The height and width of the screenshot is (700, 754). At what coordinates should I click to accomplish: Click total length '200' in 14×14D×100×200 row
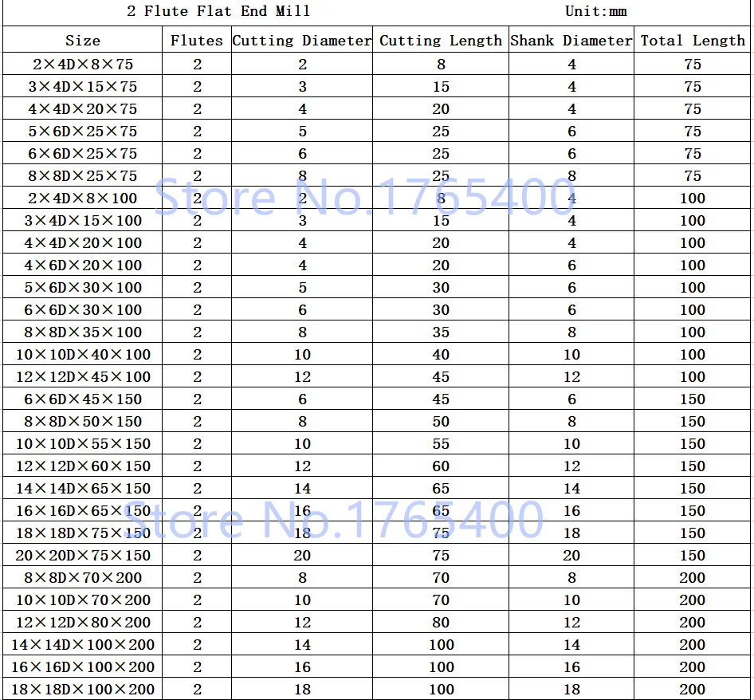(693, 645)
